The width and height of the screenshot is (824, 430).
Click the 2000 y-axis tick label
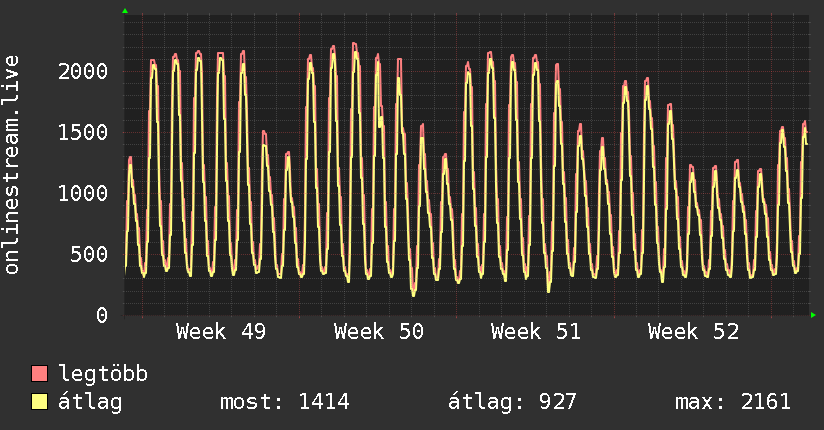[x=83, y=71]
